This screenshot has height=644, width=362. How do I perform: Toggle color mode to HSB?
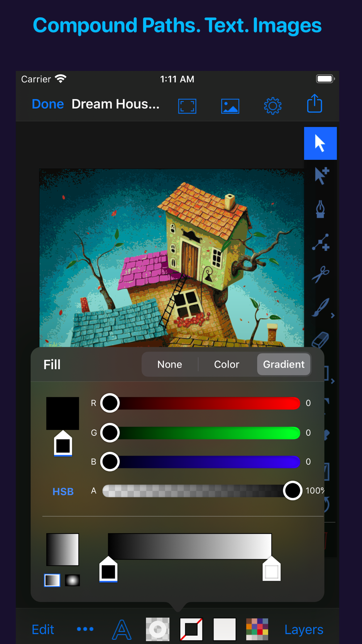[x=63, y=492]
